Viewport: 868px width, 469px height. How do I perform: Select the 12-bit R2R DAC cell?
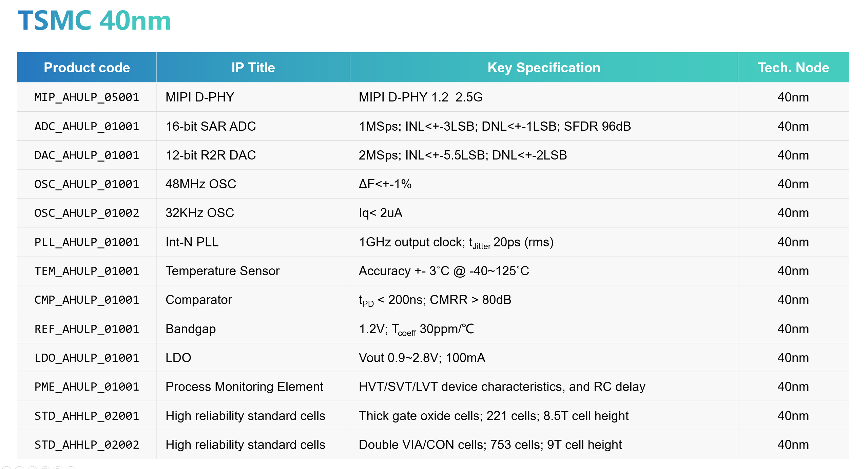(211, 155)
